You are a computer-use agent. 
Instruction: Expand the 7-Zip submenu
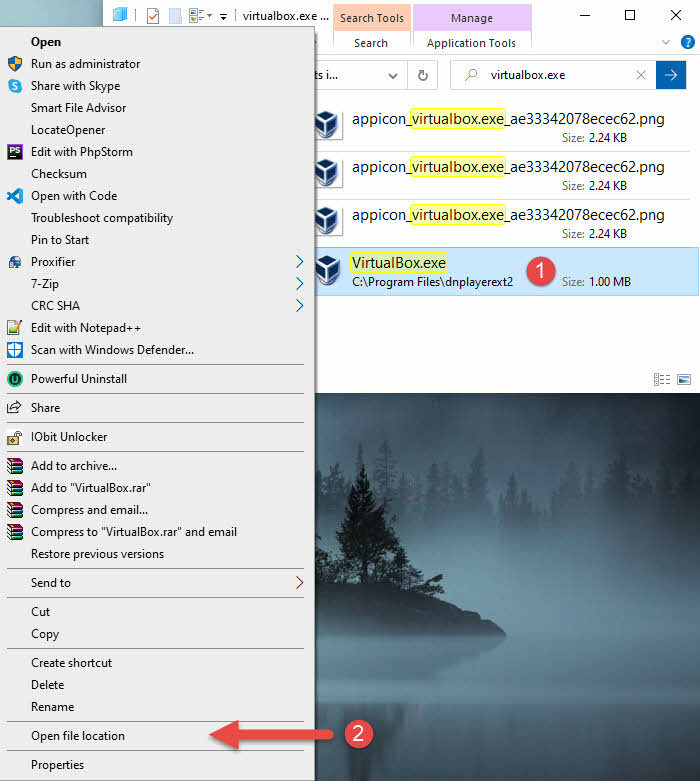point(299,283)
